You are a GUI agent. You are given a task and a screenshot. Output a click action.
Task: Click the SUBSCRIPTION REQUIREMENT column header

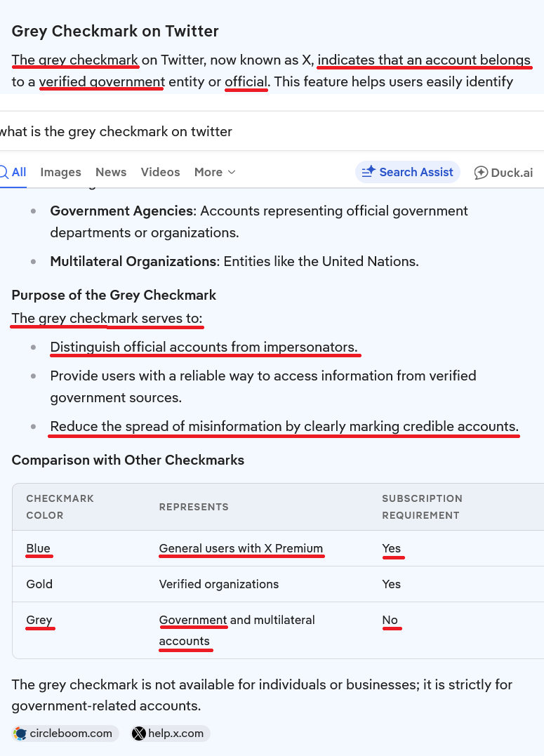[x=422, y=507]
